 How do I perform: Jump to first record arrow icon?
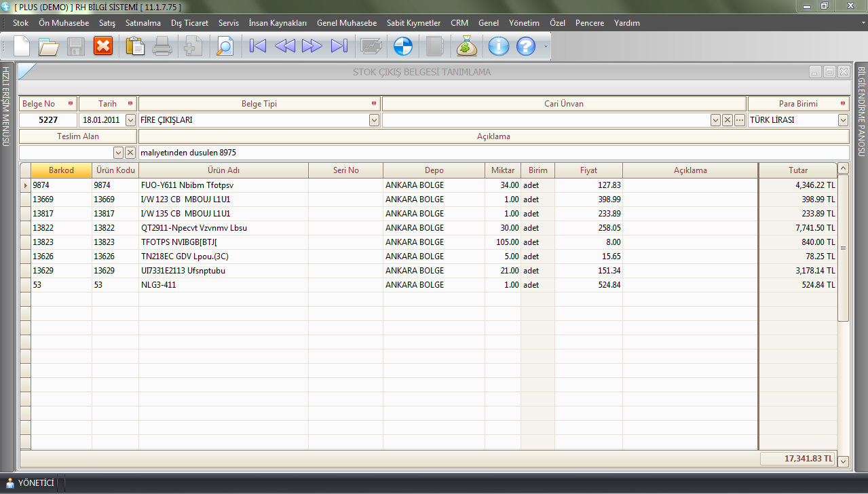click(x=258, y=46)
